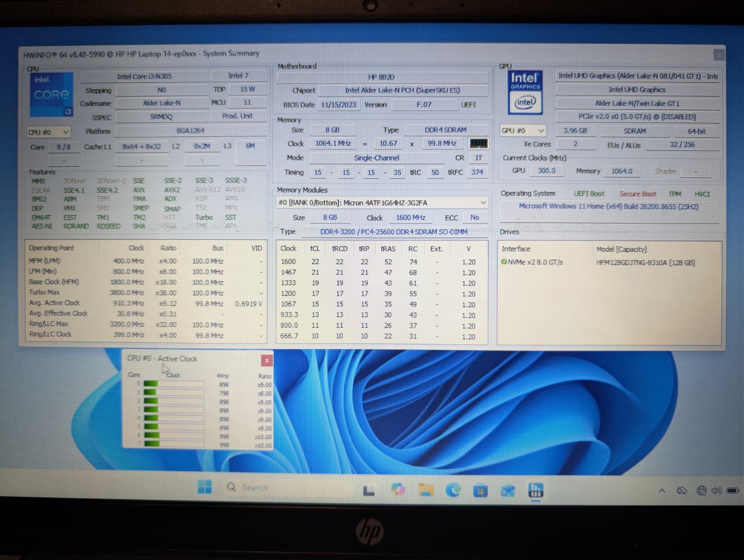Screen dimensions: 744x560
Task: Click the Intel 7 process field
Action: point(239,76)
